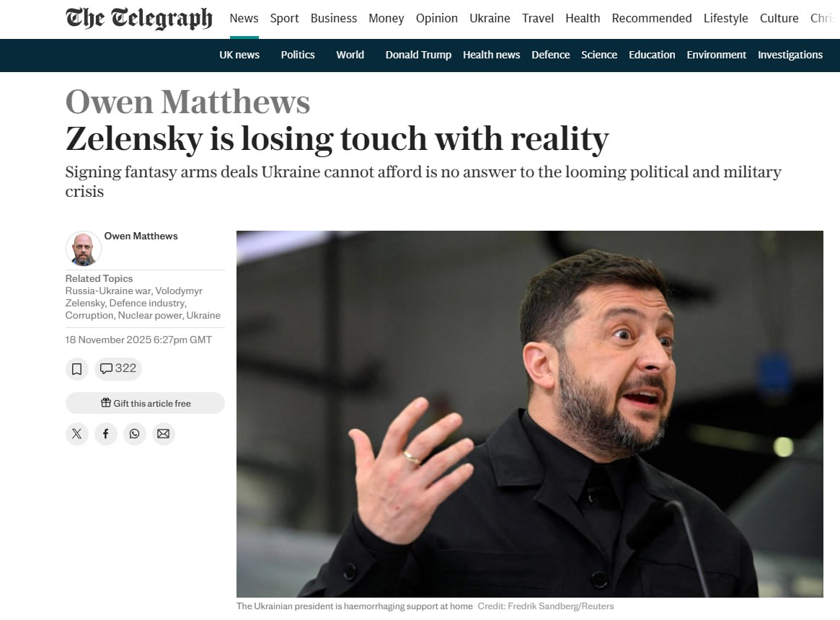
Task: Visit the Investigations section
Action: click(790, 55)
